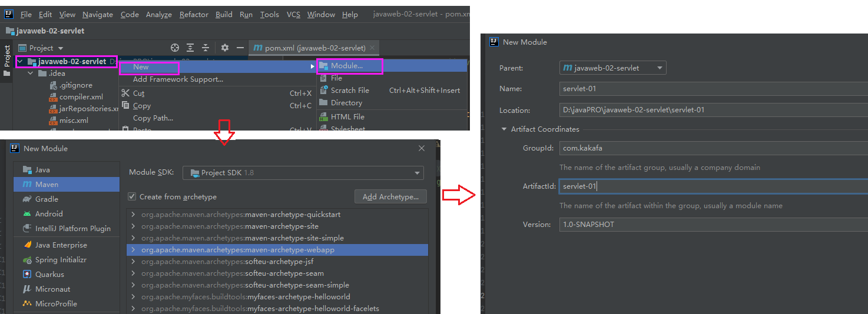
Task: Expand maven-archetype-quickstart entry
Action: point(134,214)
